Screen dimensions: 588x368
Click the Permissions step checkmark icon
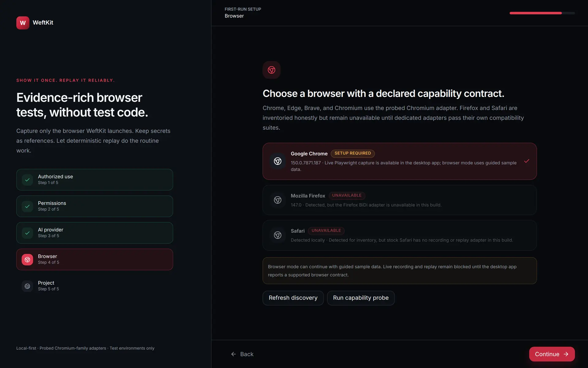tap(27, 206)
